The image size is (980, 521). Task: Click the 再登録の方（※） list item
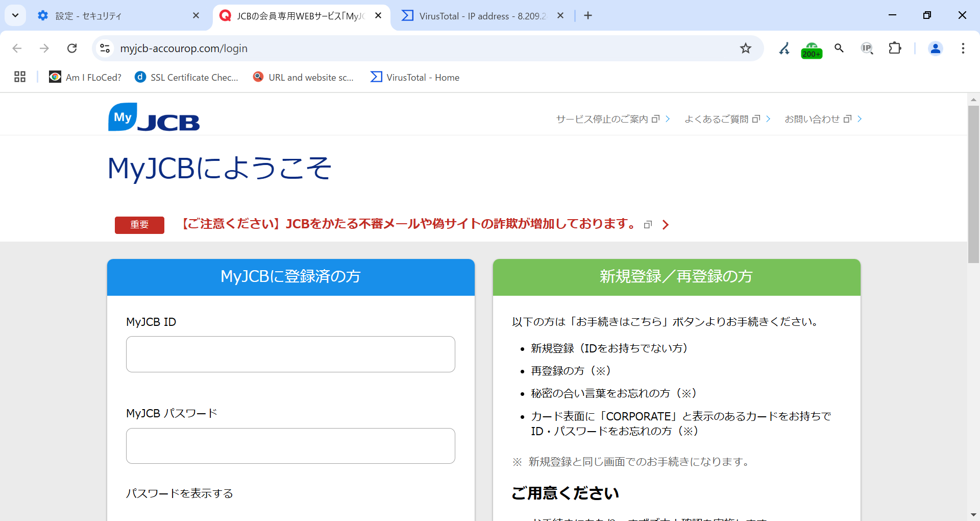pyautogui.click(x=571, y=371)
